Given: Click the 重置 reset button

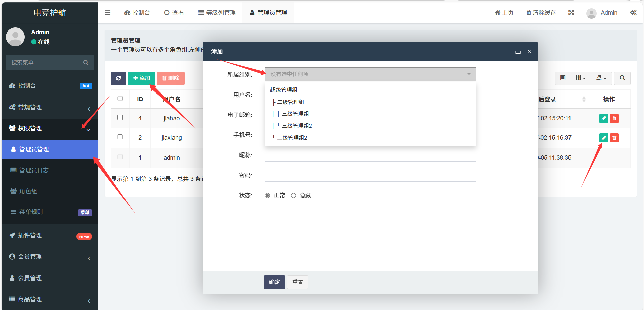Looking at the screenshot, I should click(297, 282).
